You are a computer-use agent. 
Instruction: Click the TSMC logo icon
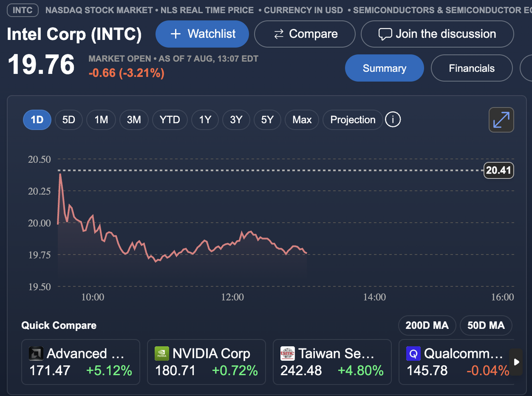tap(287, 353)
